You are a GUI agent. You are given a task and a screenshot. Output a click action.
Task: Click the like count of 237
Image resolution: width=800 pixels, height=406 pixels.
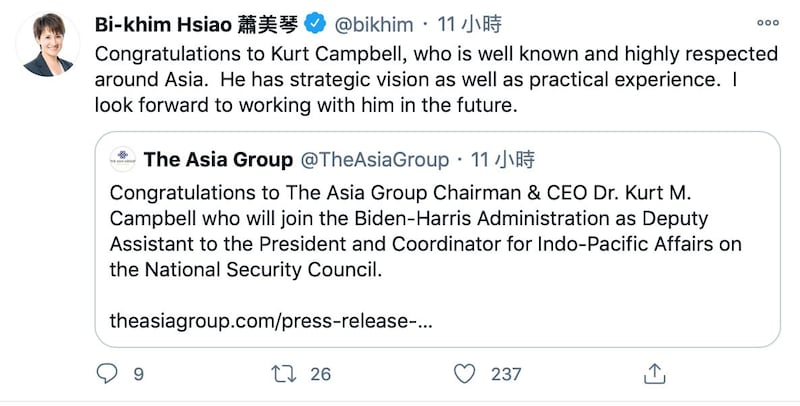pos(506,374)
